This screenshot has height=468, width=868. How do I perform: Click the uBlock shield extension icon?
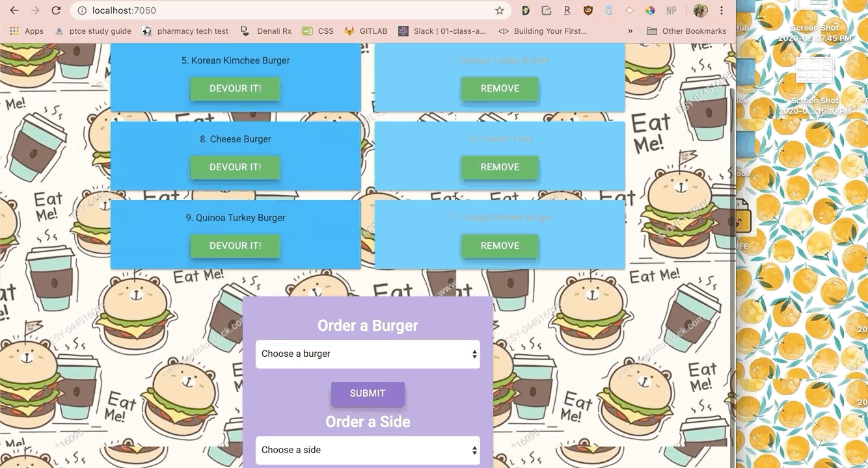tap(588, 10)
